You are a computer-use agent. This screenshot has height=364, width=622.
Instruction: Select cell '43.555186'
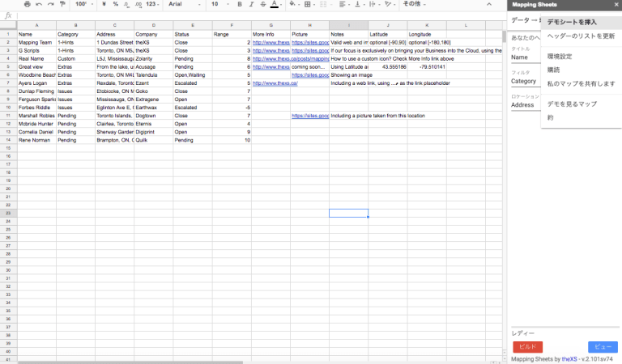[388, 67]
